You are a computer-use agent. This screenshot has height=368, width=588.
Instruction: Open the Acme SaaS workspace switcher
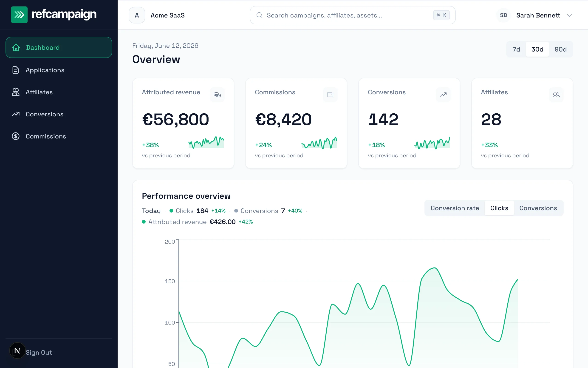tap(157, 15)
